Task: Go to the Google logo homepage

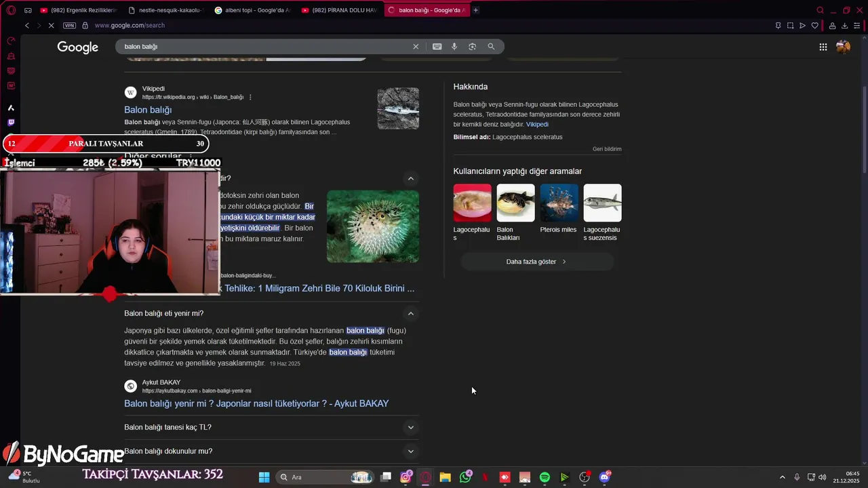Action: [78, 47]
